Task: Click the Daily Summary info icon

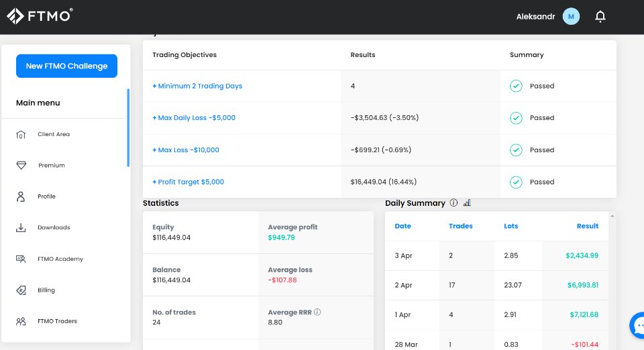Action: [453, 203]
